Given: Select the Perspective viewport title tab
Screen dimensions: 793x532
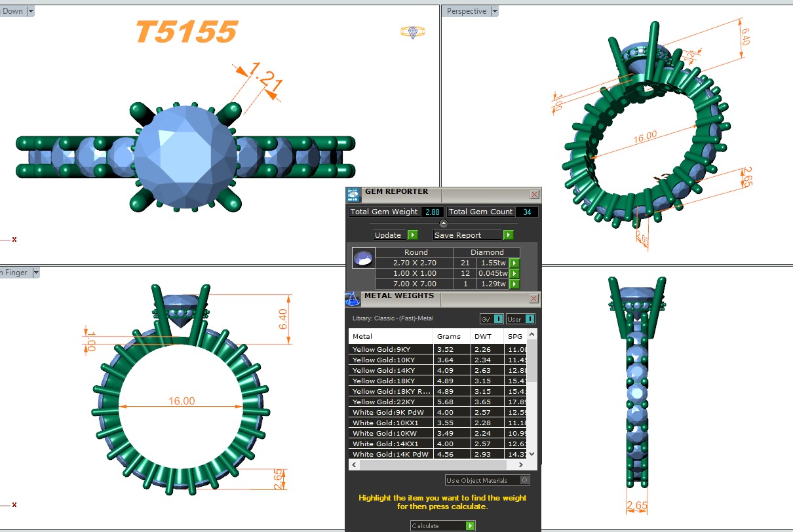Looking at the screenshot, I should point(467,11).
